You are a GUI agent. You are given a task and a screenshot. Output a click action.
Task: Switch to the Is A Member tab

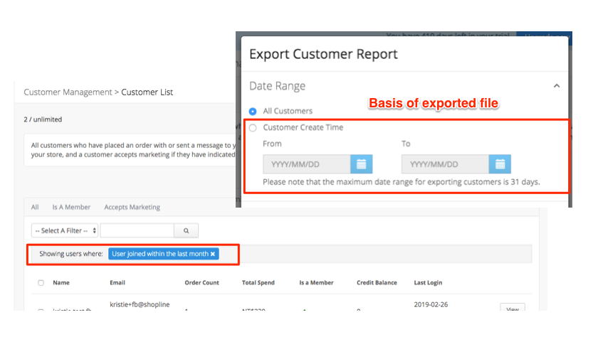71,207
